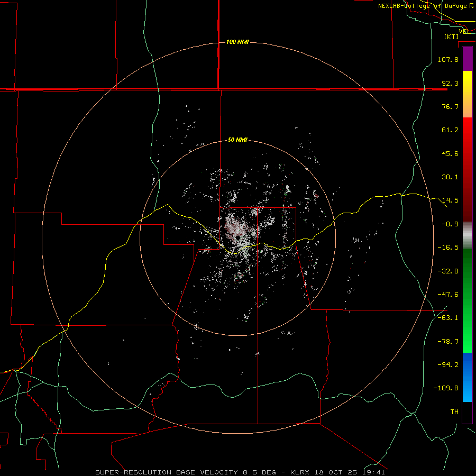Click the KLRX radar site identifier
The image size is (476, 476).
(301, 472)
